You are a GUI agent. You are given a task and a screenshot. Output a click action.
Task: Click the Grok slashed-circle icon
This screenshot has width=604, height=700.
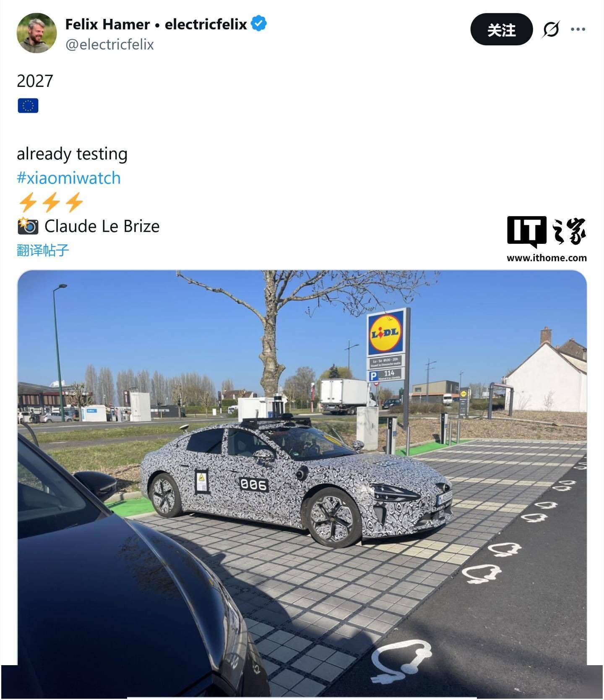551,29
